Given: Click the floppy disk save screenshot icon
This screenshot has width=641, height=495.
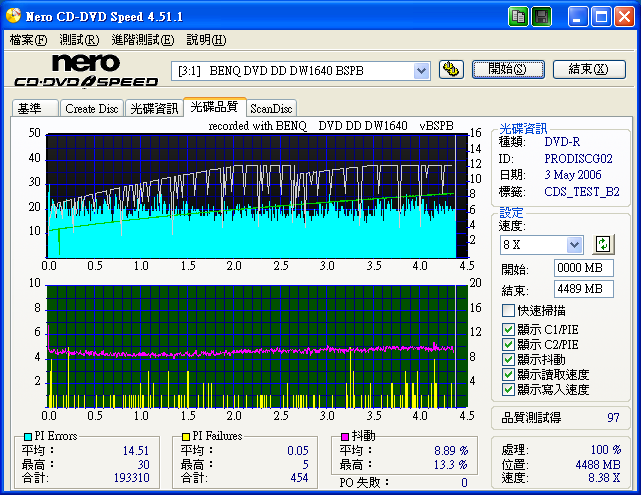Looking at the screenshot, I should click(x=541, y=16).
